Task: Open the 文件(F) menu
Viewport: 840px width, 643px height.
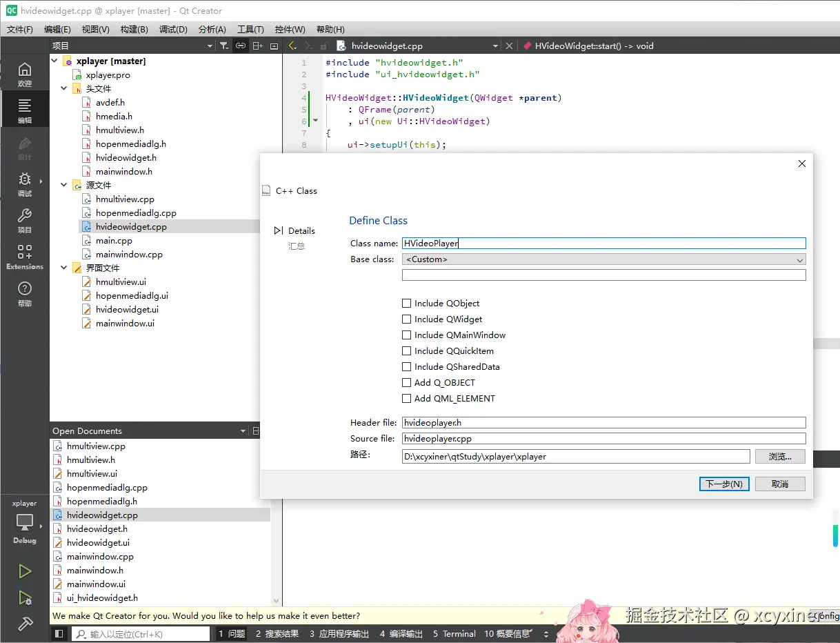Action: (x=20, y=29)
